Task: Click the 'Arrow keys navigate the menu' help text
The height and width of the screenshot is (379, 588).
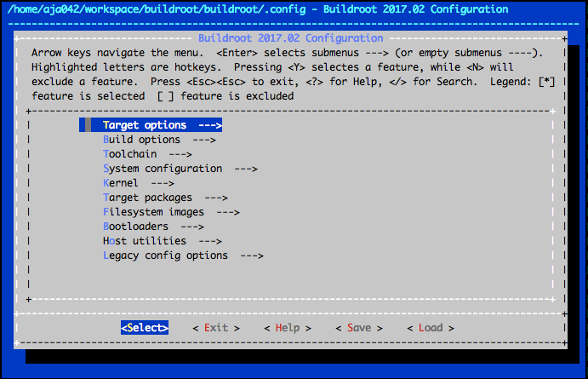Action: (x=117, y=53)
